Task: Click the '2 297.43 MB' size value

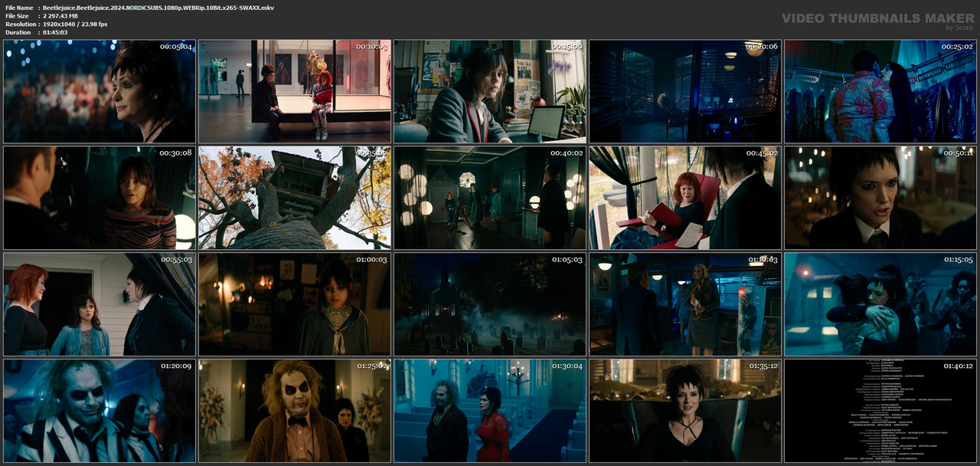Action: (60, 16)
